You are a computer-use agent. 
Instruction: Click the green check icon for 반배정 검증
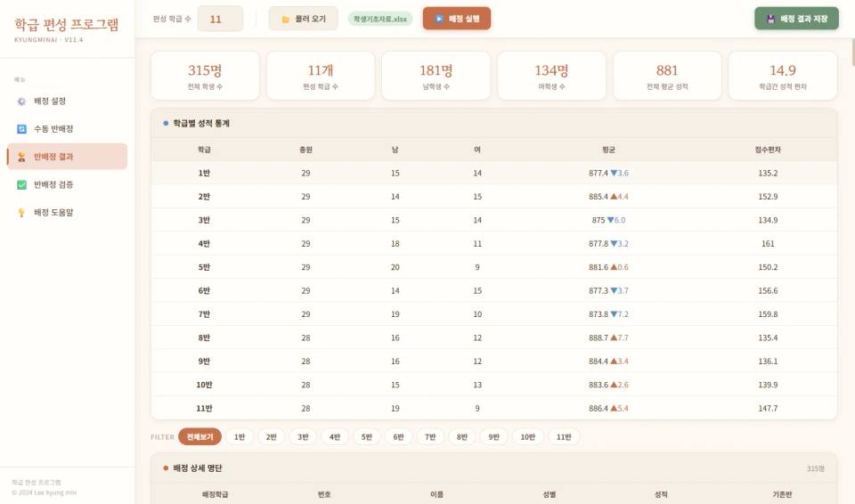[x=21, y=185]
